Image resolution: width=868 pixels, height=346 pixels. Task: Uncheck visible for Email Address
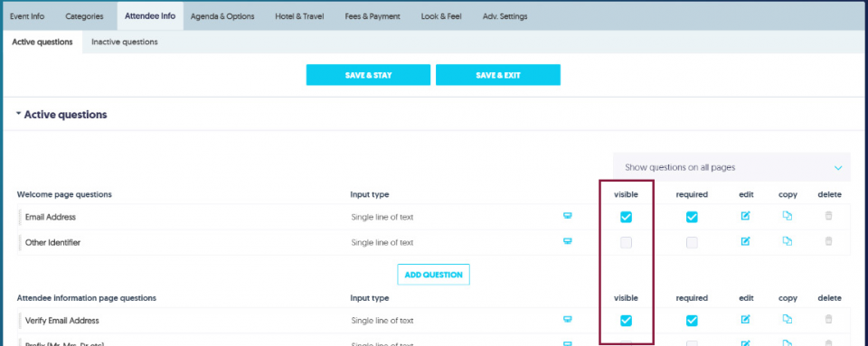626,217
